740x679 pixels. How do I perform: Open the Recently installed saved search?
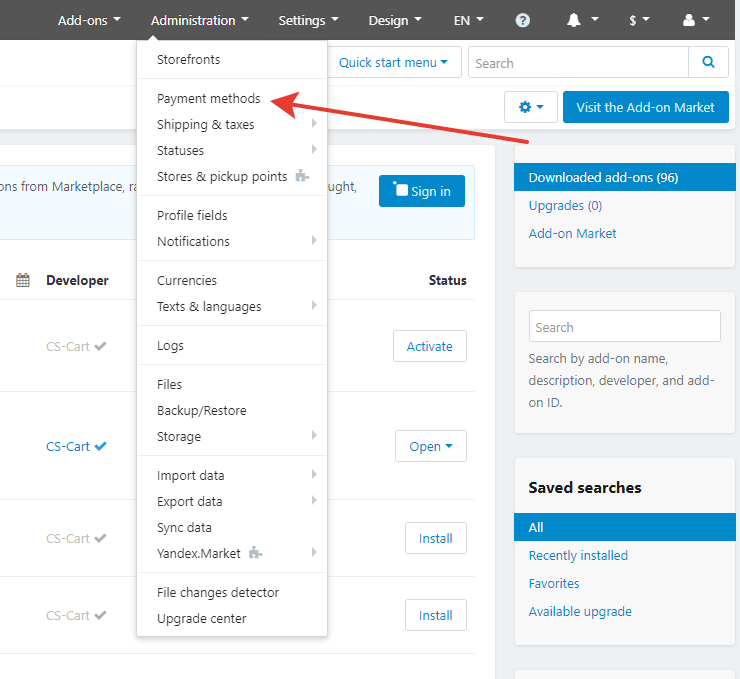(x=578, y=556)
